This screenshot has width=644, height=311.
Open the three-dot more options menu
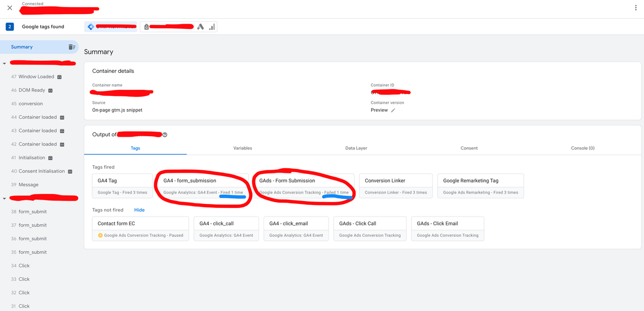tap(636, 8)
